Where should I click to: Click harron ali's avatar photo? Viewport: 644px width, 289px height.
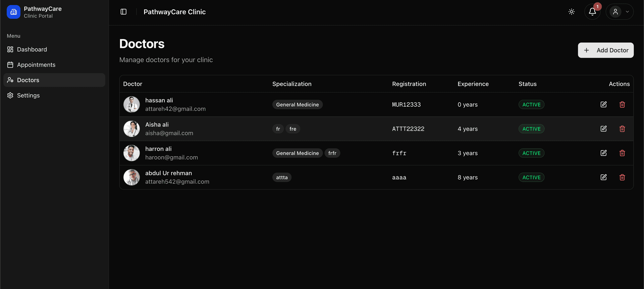tap(131, 153)
